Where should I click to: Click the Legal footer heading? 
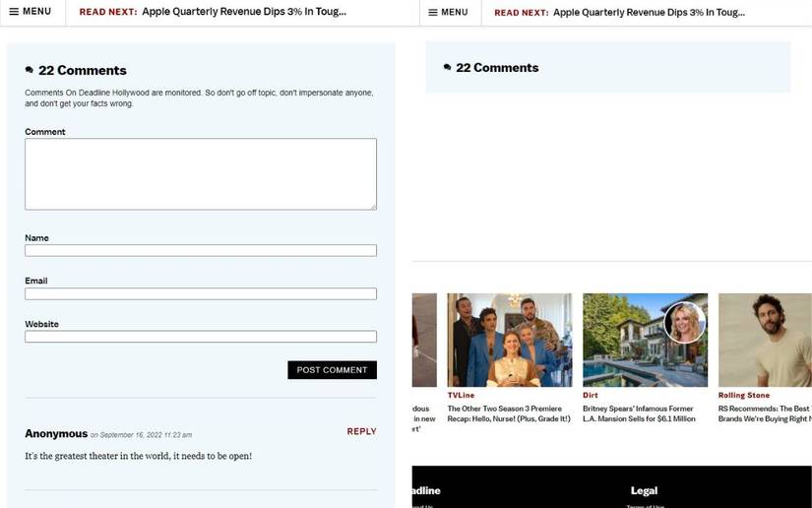644,490
